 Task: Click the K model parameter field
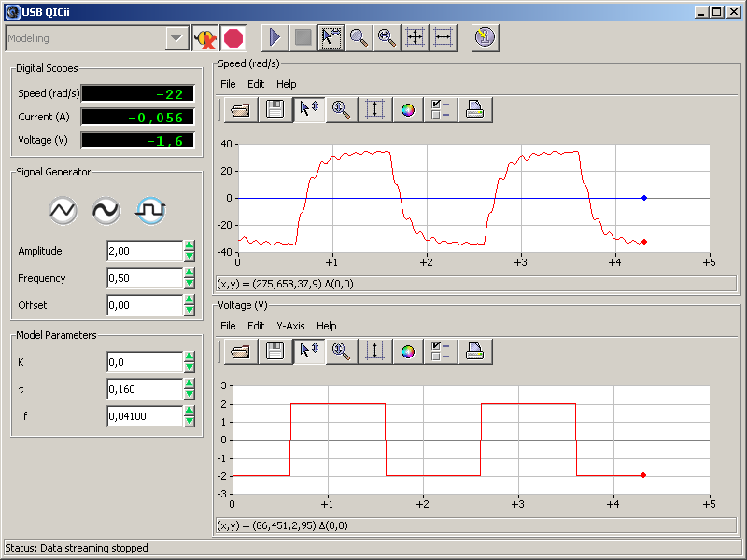145,362
